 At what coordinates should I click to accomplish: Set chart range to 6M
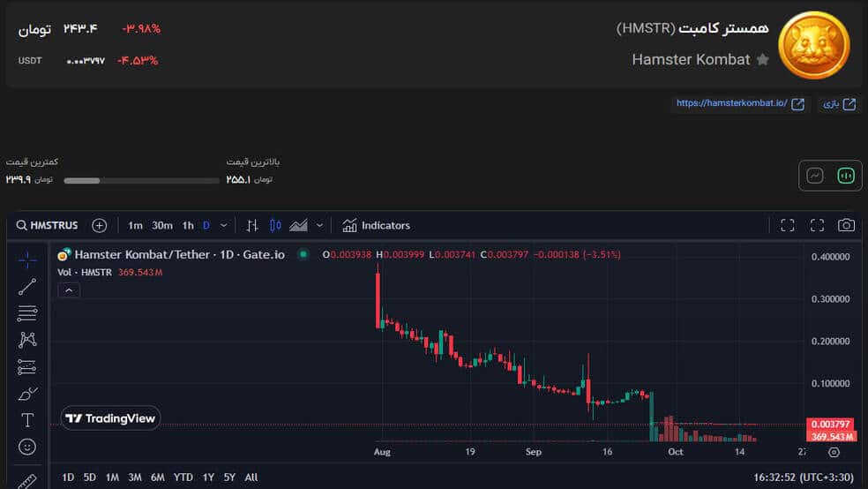click(158, 478)
